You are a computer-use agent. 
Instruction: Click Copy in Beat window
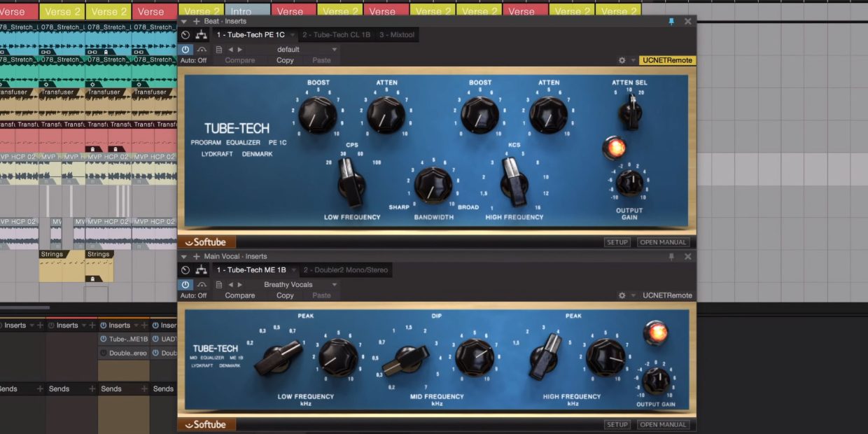pyautogui.click(x=285, y=60)
